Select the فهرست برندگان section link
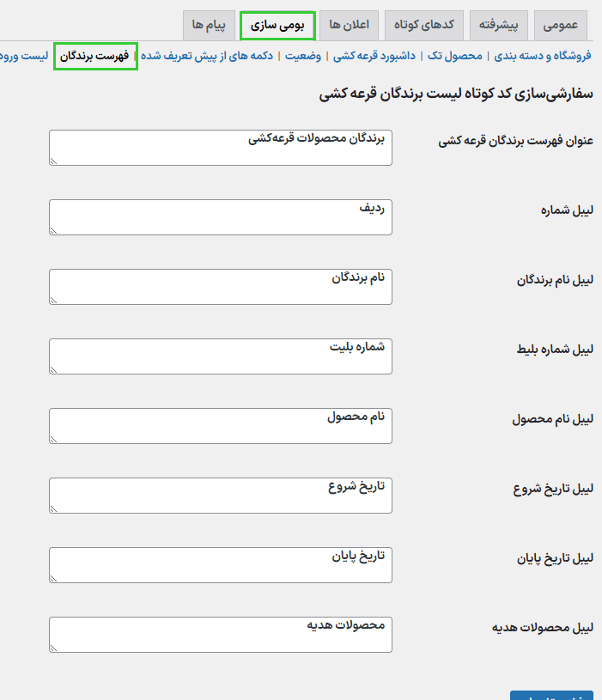 pos(94,56)
